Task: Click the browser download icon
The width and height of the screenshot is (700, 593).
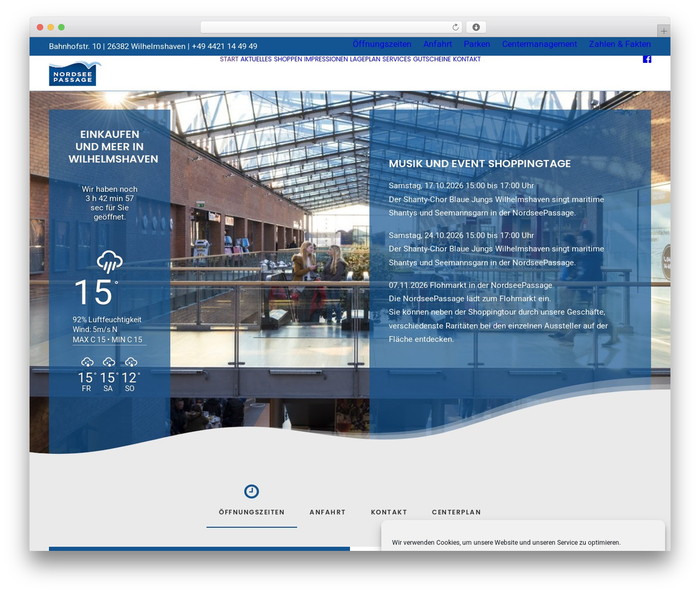Action: [476, 27]
